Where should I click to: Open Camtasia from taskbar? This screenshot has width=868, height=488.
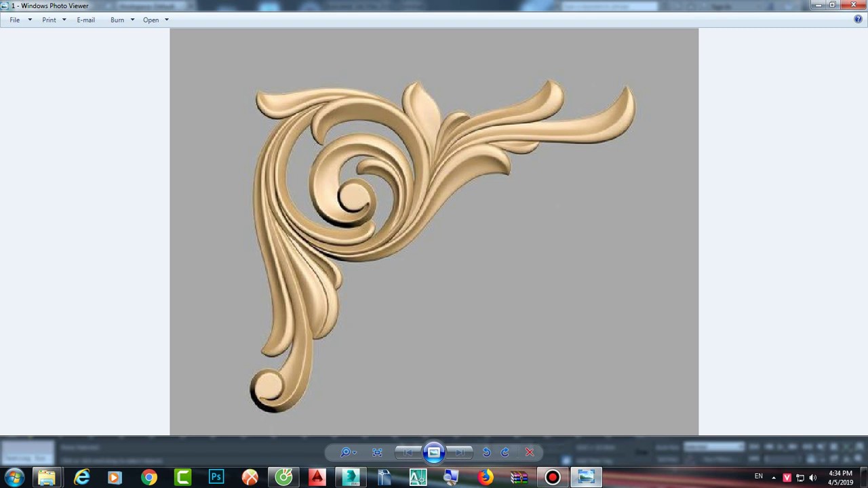pos(183,477)
